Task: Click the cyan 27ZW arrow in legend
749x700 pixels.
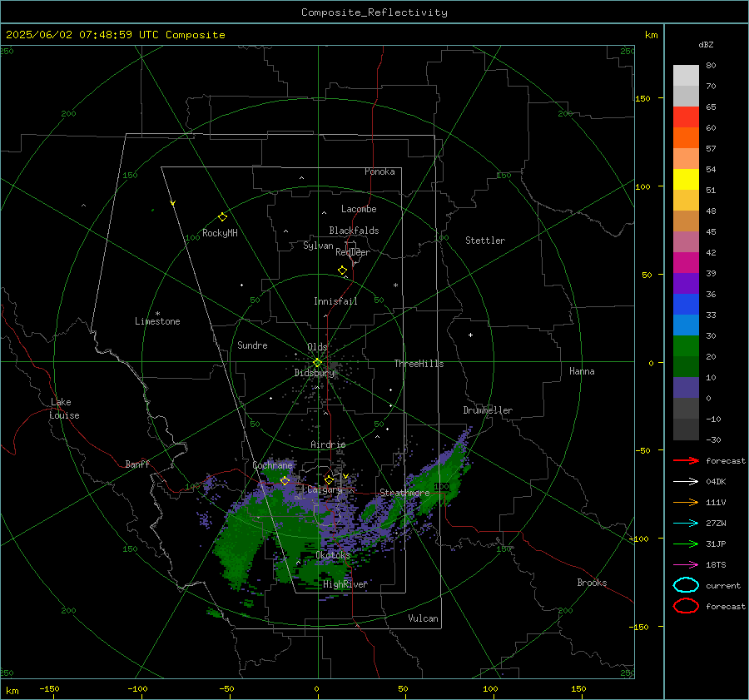Action: 686,524
